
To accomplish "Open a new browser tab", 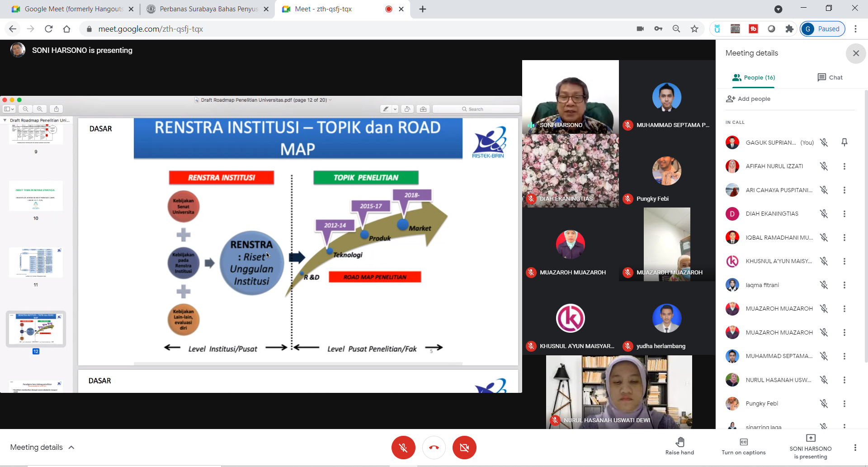I will tap(423, 9).
